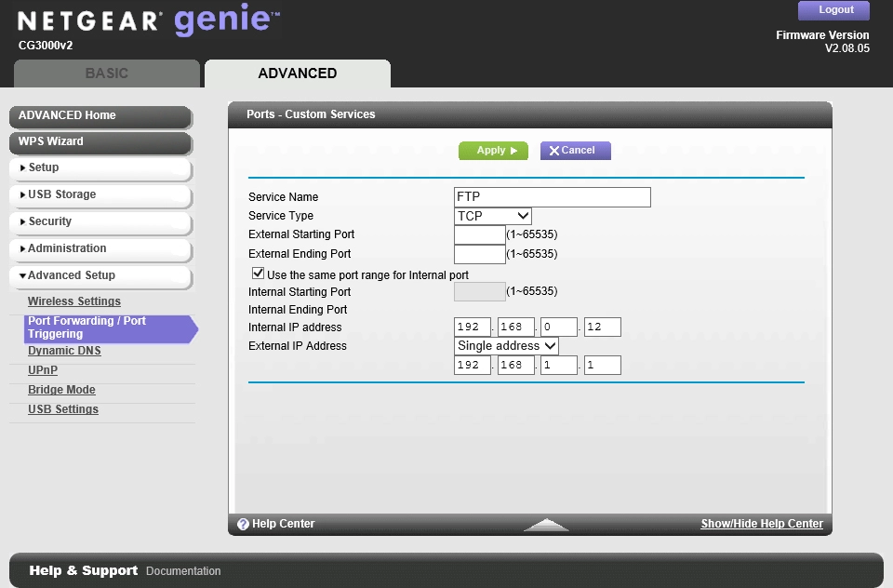Open the Service Type dropdown
Viewport: 893px width, 588px height.
point(492,216)
